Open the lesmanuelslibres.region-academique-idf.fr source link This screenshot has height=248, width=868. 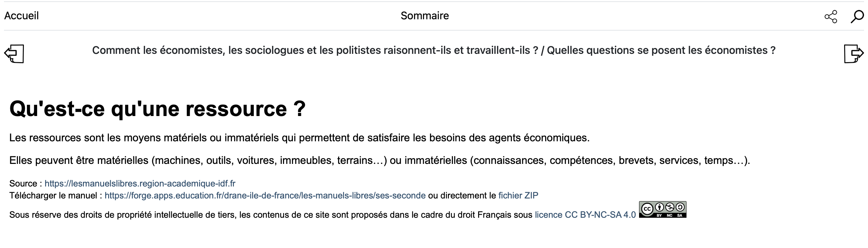140,184
